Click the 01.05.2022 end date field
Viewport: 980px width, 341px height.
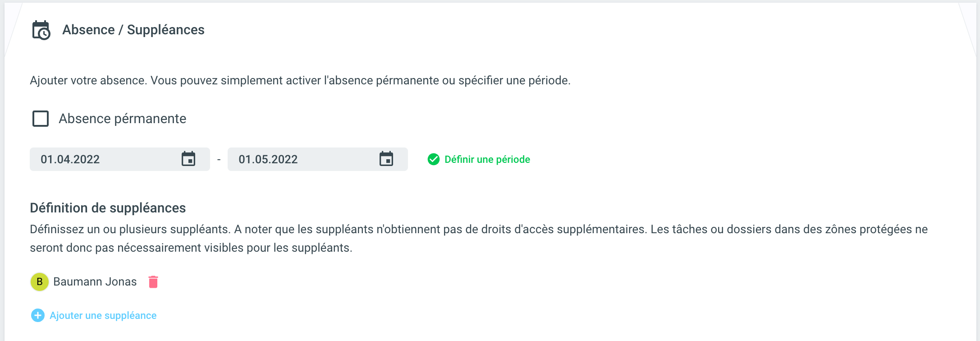(298, 159)
